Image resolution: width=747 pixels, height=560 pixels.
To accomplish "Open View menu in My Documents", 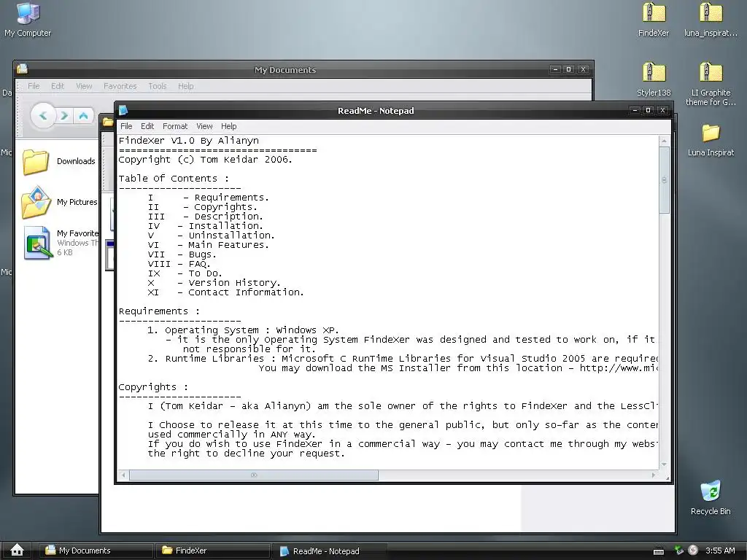I will (x=84, y=86).
